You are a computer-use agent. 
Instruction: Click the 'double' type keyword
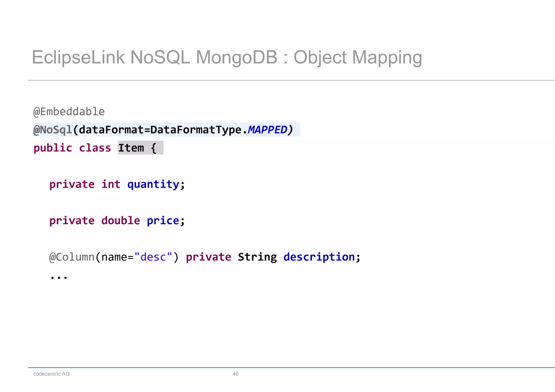point(121,221)
